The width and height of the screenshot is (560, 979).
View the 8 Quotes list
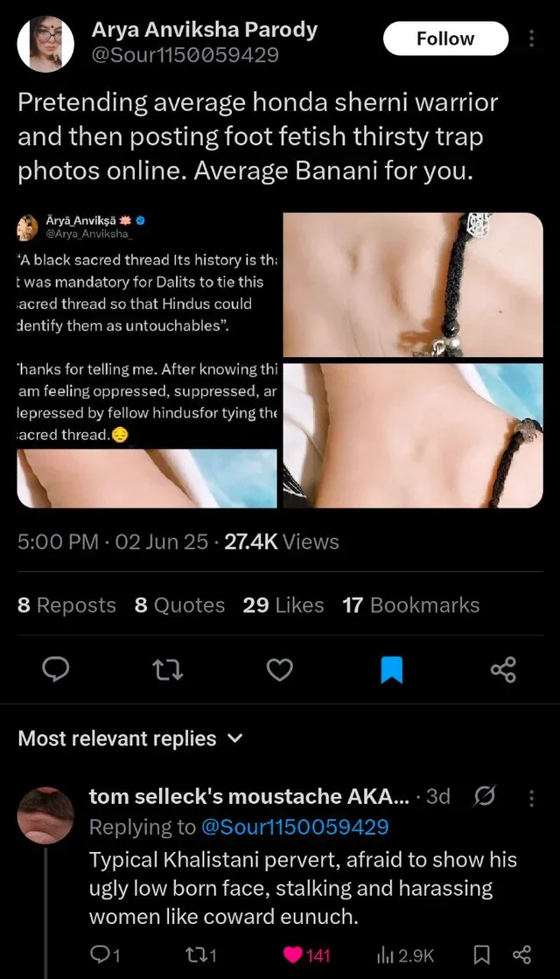pos(179,605)
